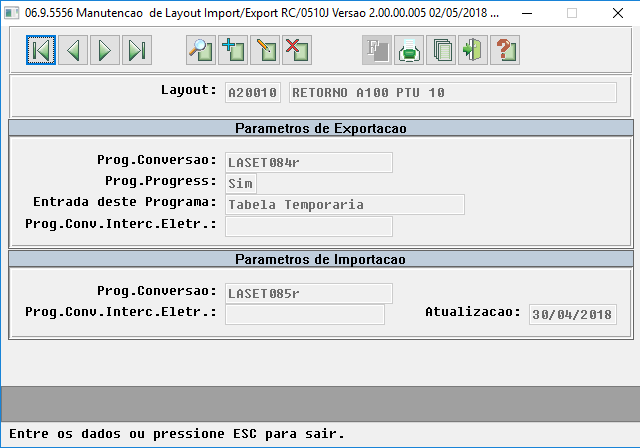The width and height of the screenshot is (640, 448).
Task: Add a new layout record
Action: pos(233,50)
